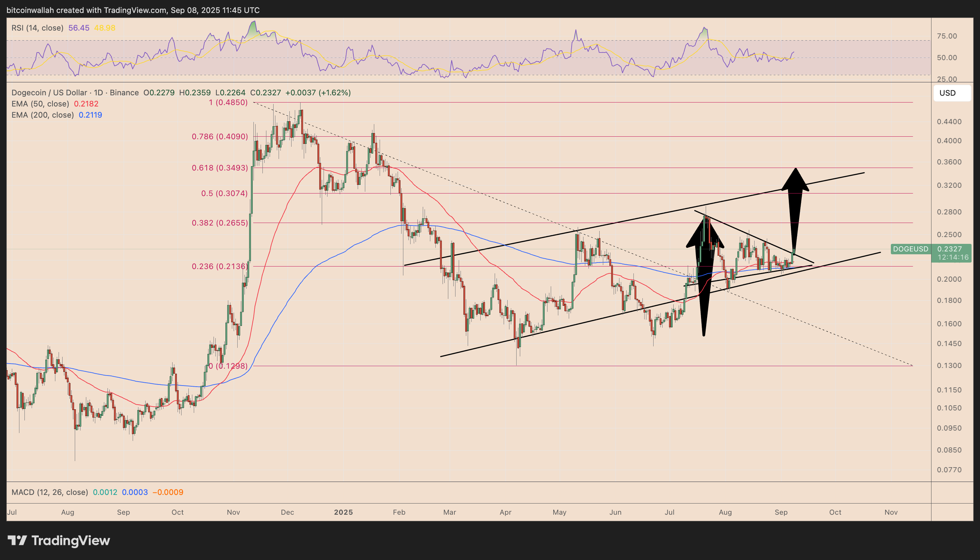Click MACD histogram value −0.0009
The width and height of the screenshot is (980, 560).
point(168,492)
